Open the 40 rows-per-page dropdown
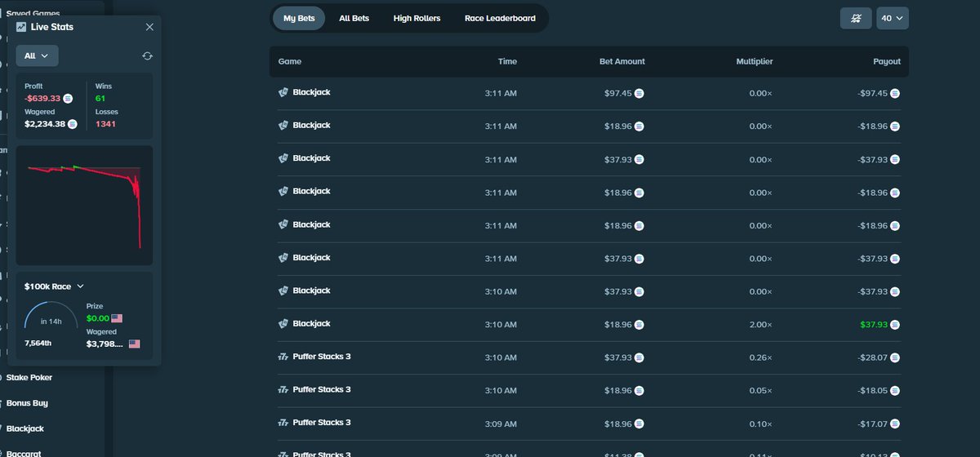This screenshot has width=980, height=457. (893, 18)
